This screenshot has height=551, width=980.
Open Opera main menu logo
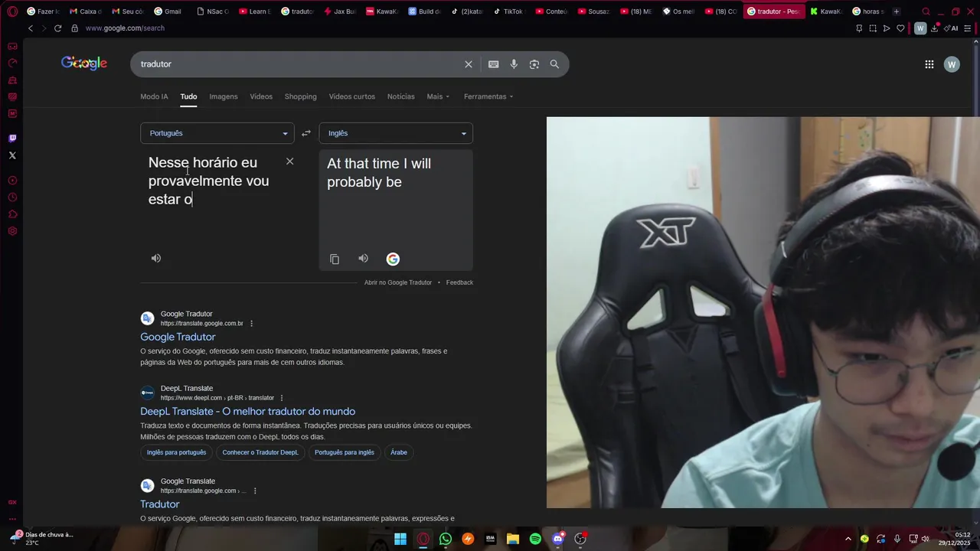(12, 11)
